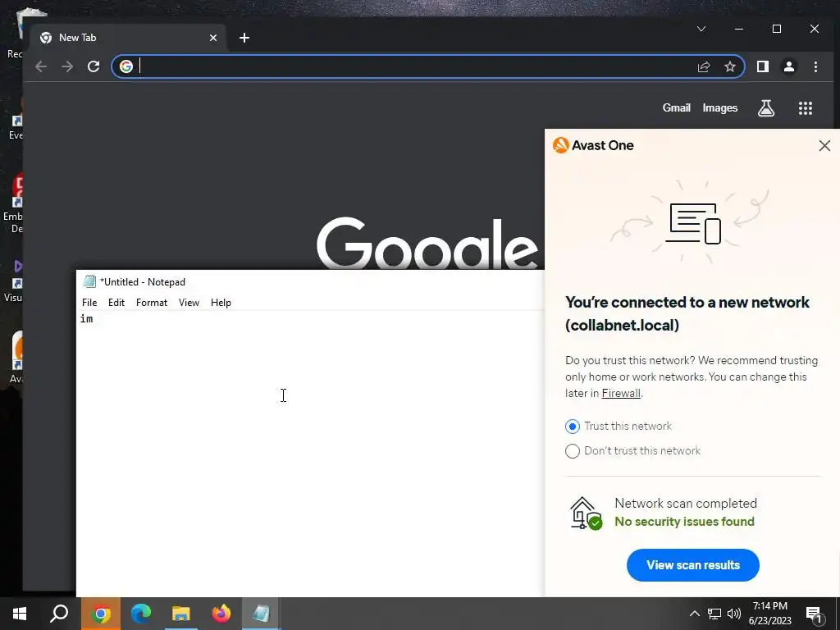This screenshot has width=840, height=630.
Task: Open Notepad View menu
Action: coord(189,303)
